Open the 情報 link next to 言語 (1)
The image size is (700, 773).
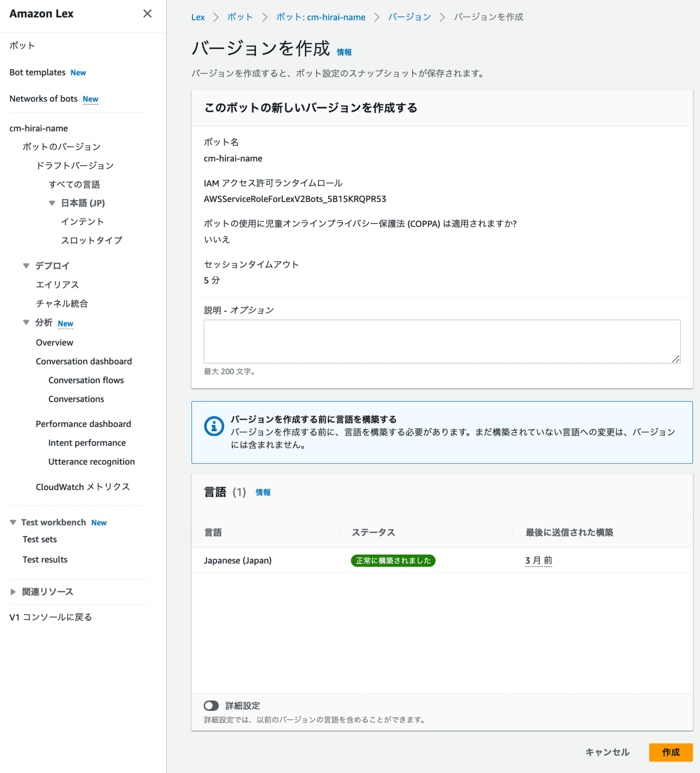(x=263, y=492)
